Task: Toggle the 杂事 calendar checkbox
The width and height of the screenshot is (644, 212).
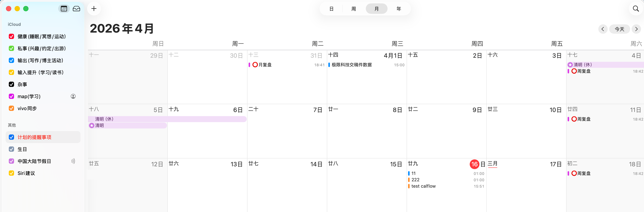Action: tap(11, 84)
